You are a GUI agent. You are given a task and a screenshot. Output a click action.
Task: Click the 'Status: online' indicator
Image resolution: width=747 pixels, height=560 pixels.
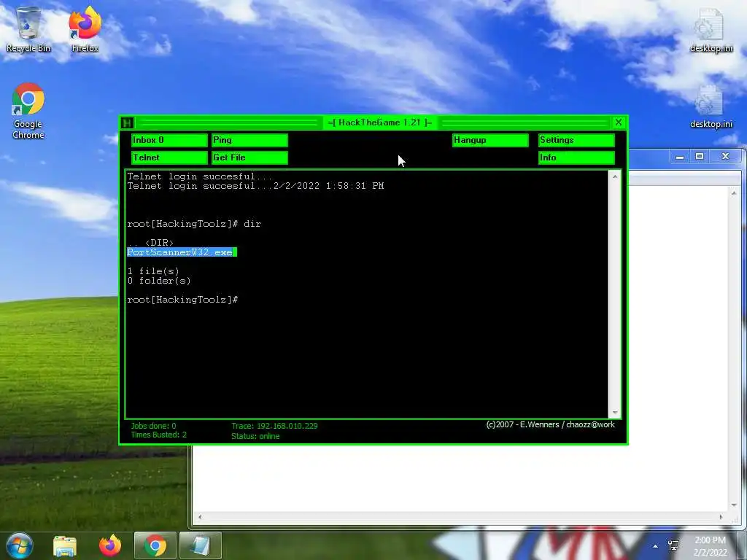pyautogui.click(x=255, y=436)
